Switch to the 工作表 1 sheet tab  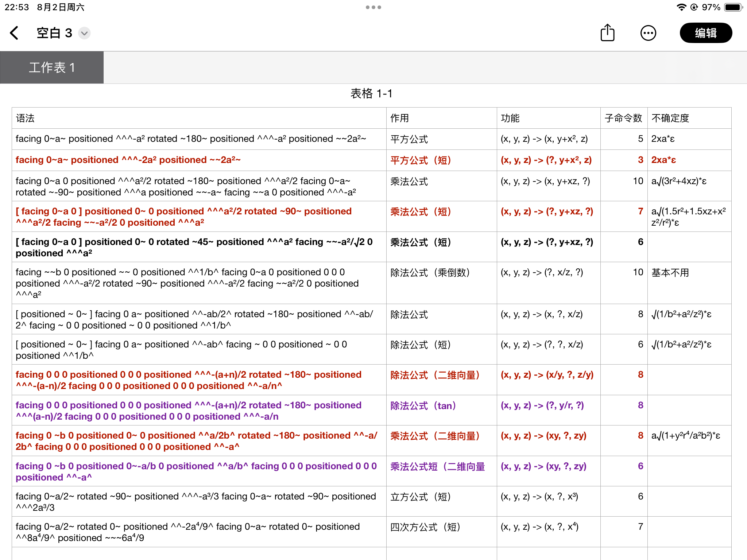(x=52, y=67)
